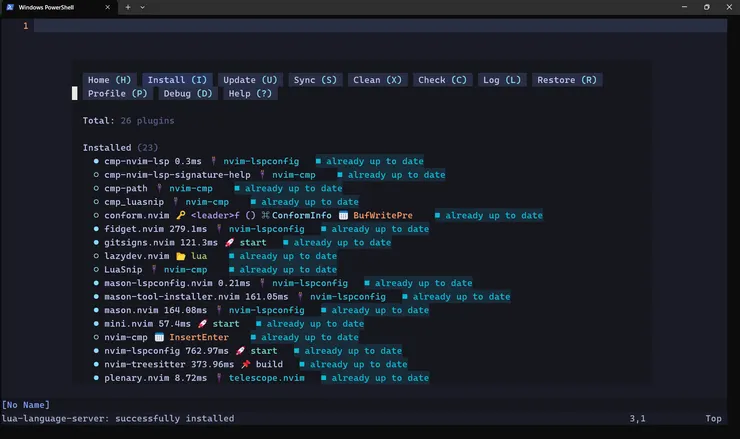The height and width of the screenshot is (439, 740).
Task: Click the ConformInfo command label
Action: pos(302,215)
